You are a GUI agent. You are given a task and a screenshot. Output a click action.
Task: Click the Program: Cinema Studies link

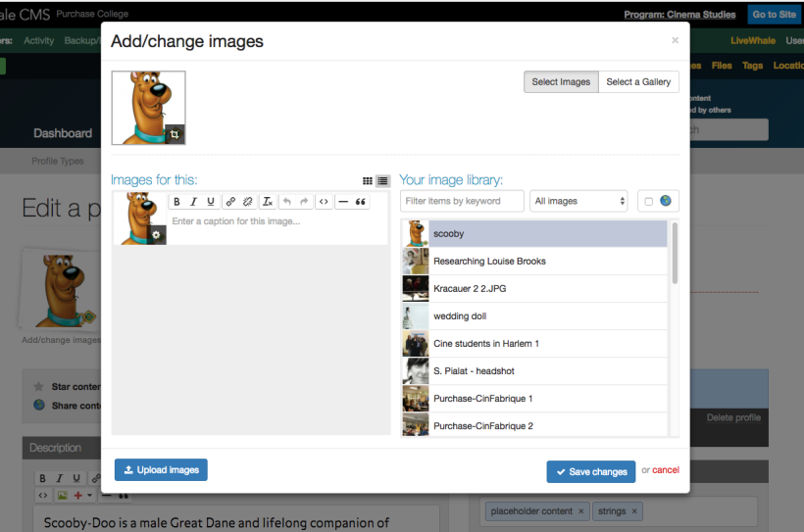[679, 15]
